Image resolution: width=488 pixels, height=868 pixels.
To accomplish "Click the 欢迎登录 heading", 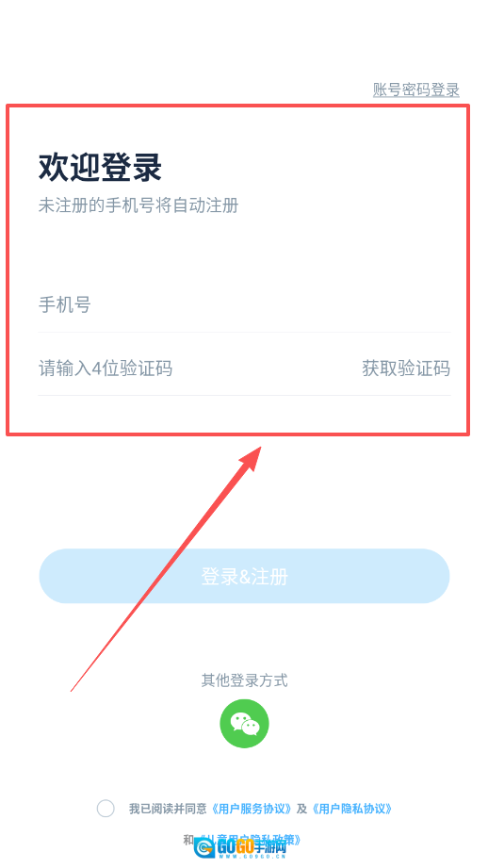I will tap(100, 167).
